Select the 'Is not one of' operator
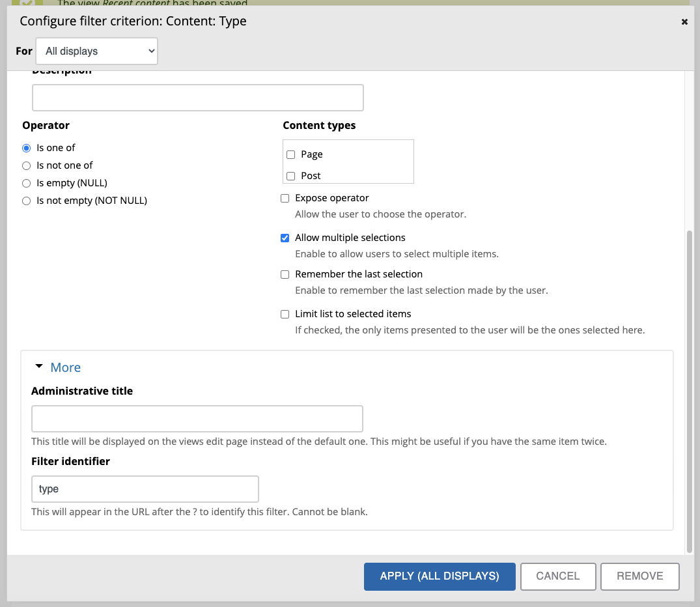The width and height of the screenshot is (700, 607). pos(26,165)
